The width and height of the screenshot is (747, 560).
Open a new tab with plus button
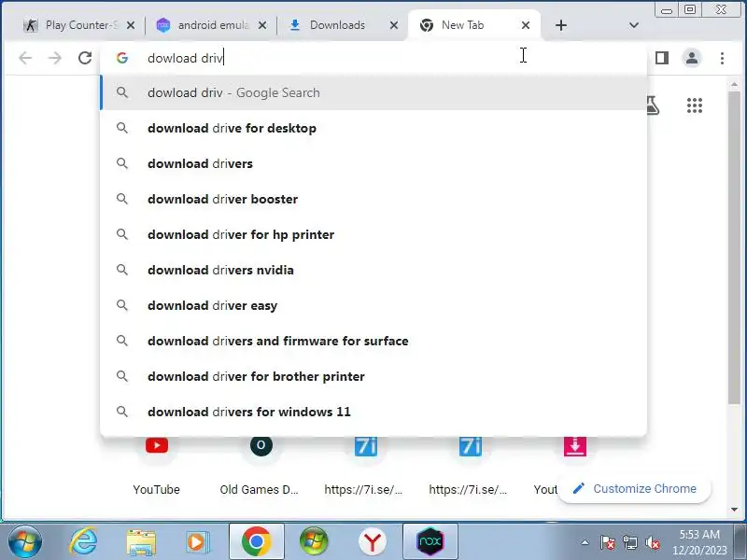561,25
